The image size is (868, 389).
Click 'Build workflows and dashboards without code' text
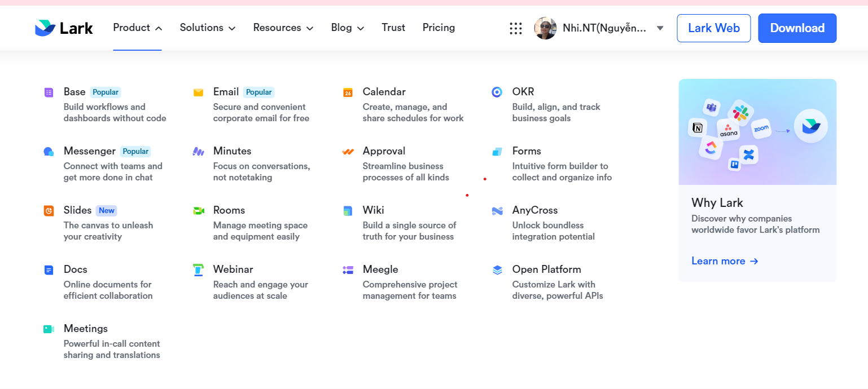click(x=115, y=113)
